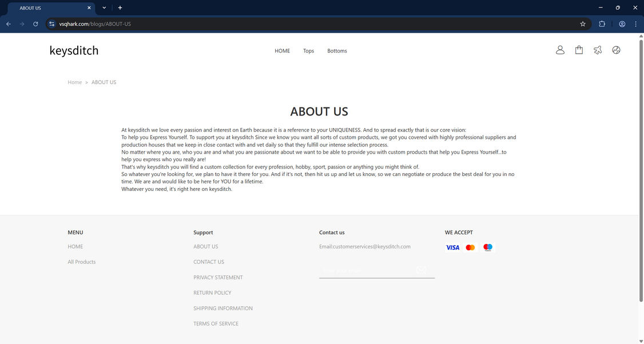Viewport: 644px width, 344px height.
Task: Click the ABOUT US page heading
Action: pos(319,111)
